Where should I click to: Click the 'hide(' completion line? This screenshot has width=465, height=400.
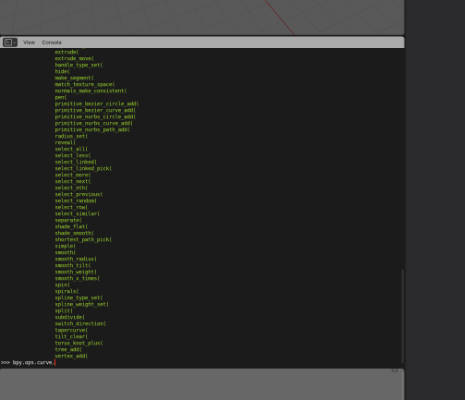(62, 71)
